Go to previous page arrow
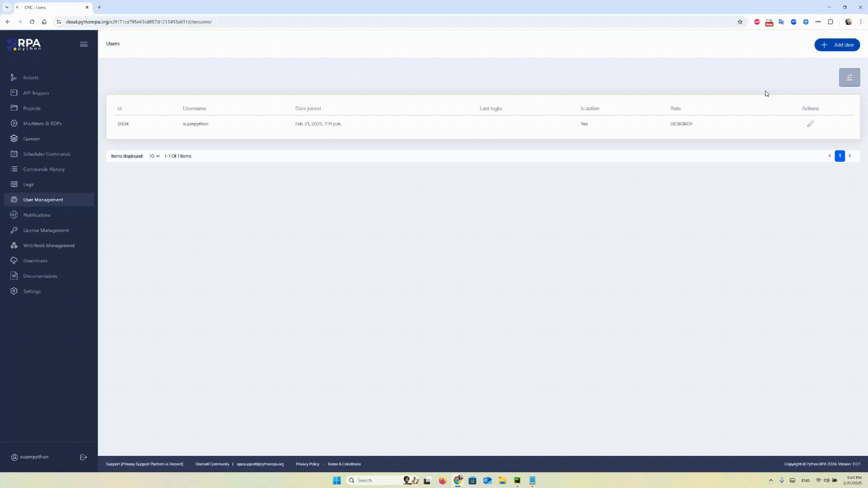The width and height of the screenshot is (868, 488). [x=830, y=156]
